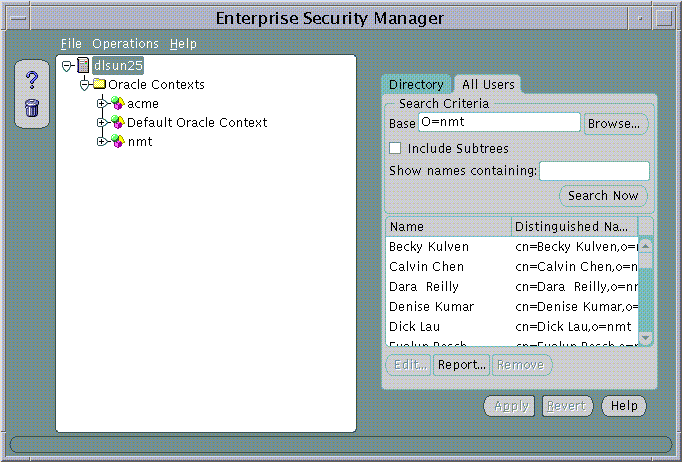The width and height of the screenshot is (682, 462).
Task: Click cn=Dara Reilly distinguished name cell
Action: pyautogui.click(x=576, y=287)
